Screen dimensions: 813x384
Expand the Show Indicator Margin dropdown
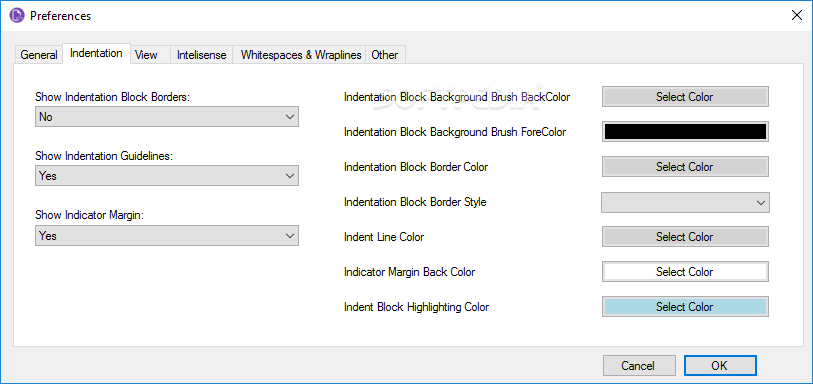coord(167,236)
